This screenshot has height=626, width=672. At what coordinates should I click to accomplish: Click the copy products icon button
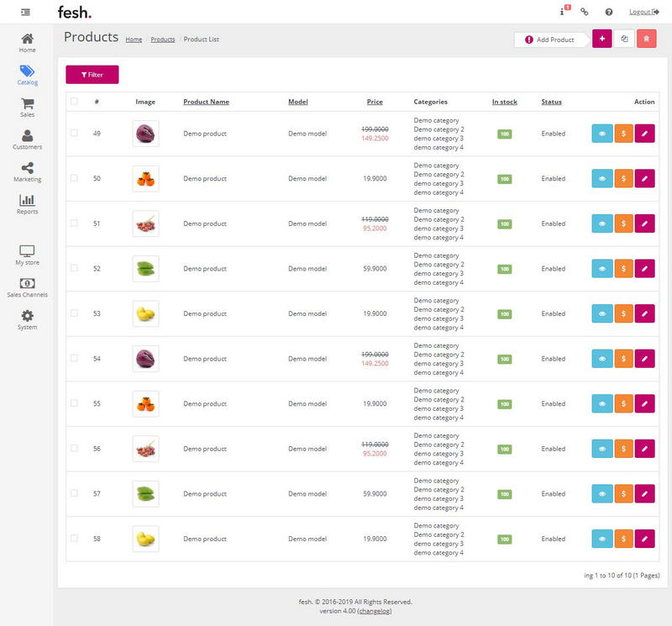pos(624,39)
